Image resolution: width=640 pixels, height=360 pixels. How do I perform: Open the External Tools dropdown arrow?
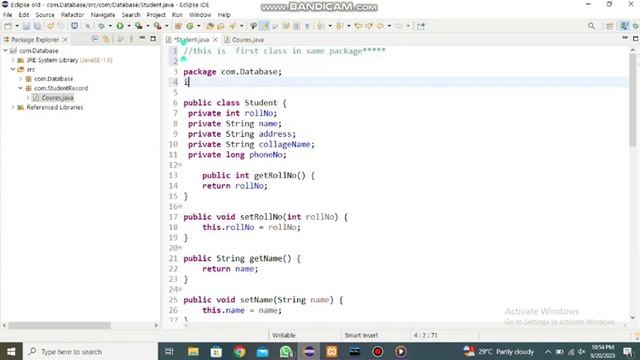point(167,26)
